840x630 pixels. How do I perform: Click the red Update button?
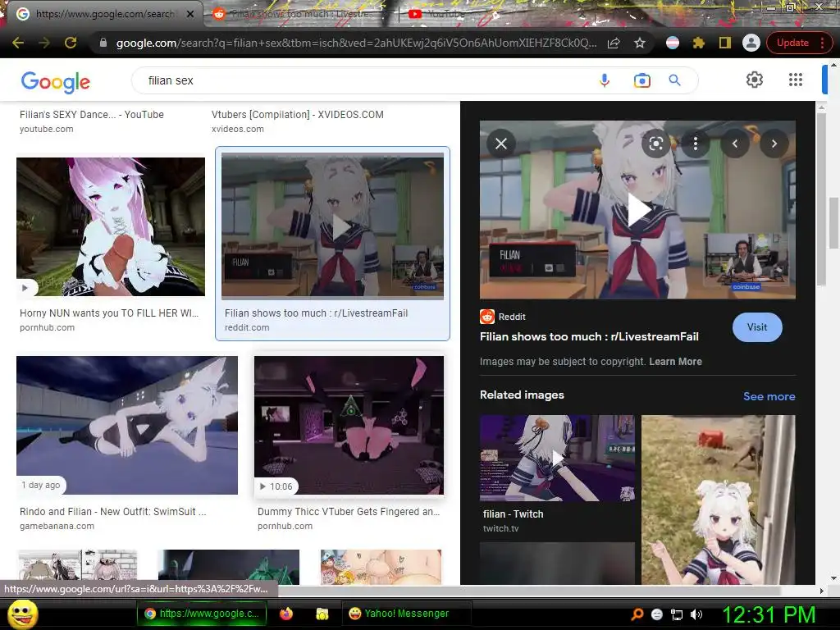[792, 43]
